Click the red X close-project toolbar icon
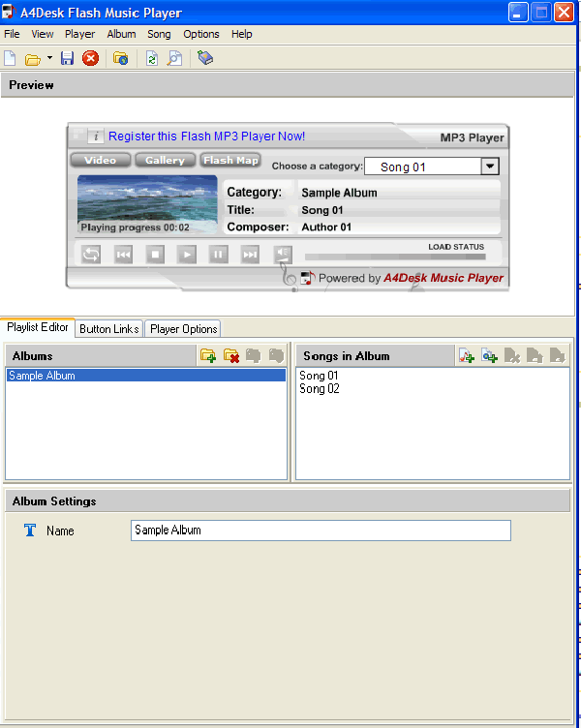This screenshot has width=581, height=728. pyautogui.click(x=91, y=58)
